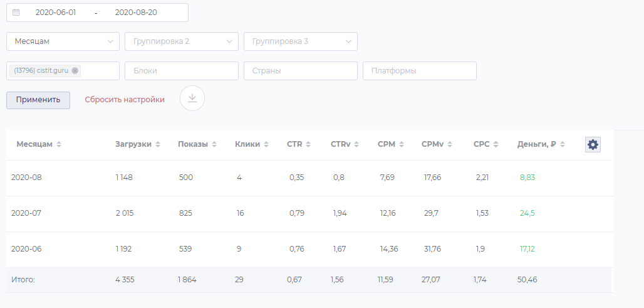The image size is (644, 308).
Task: Click the calendar icon in date range field
Action: pos(16,13)
